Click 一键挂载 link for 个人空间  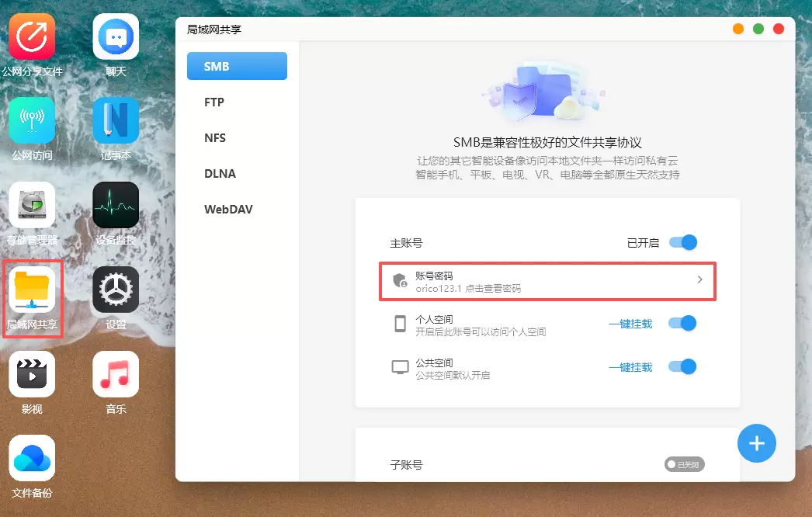click(x=630, y=324)
